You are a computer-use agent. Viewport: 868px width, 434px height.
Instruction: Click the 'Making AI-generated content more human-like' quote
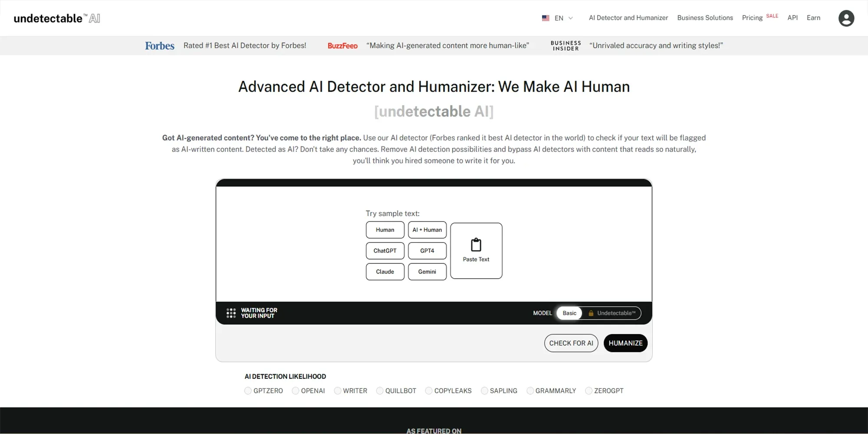(447, 46)
